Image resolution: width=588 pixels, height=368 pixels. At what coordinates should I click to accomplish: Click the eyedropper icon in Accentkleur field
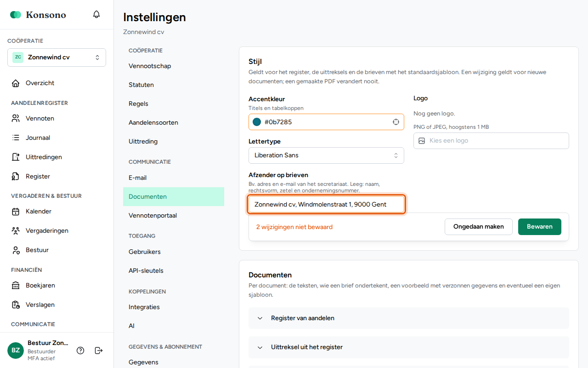[396, 122]
